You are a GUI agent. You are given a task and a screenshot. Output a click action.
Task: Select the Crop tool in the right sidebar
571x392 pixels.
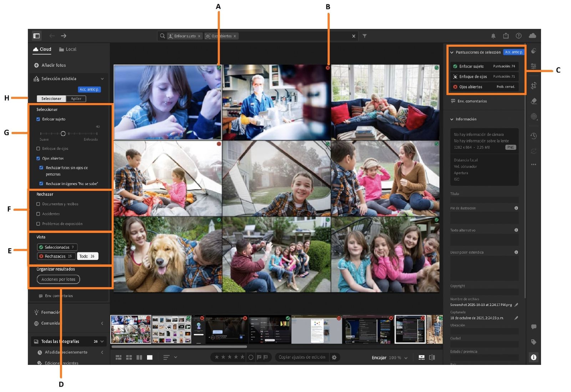pos(534,86)
